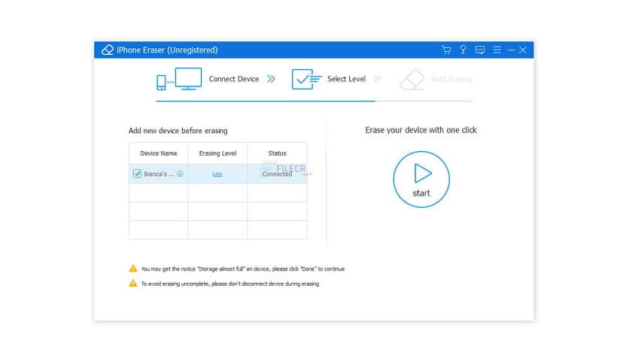Image resolution: width=629 pixels, height=364 pixels.
Task: Click the iPhone Eraser logo icon
Action: pyautogui.click(x=108, y=50)
